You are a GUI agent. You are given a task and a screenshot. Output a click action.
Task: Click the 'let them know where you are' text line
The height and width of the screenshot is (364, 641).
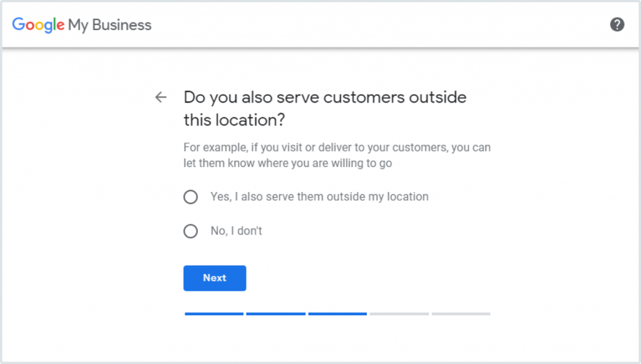click(291, 163)
